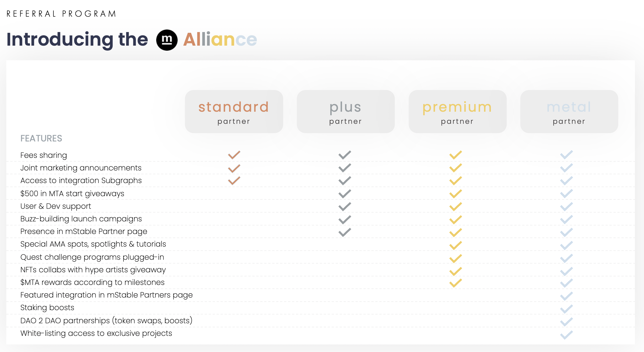Viewport: 644px width, 352px height.
Task: Click the Alliance heading text
Action: coord(220,40)
